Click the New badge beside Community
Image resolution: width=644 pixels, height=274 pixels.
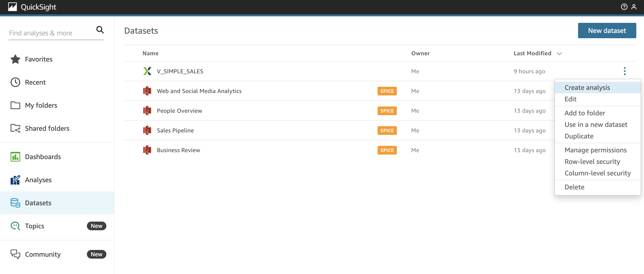[x=97, y=254]
